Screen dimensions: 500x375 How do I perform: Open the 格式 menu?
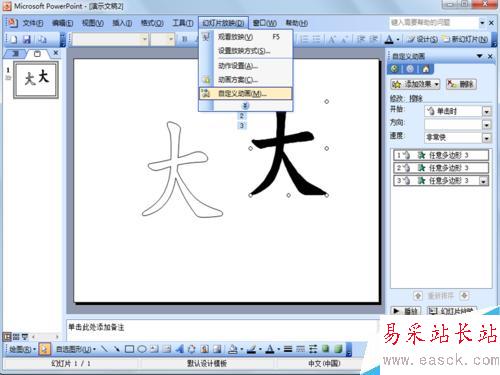coord(152,23)
